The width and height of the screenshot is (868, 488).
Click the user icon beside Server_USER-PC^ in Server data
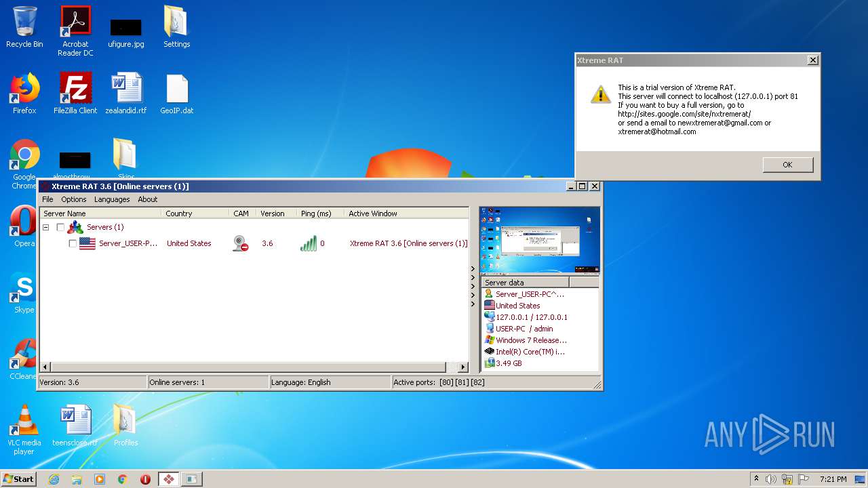click(x=488, y=294)
